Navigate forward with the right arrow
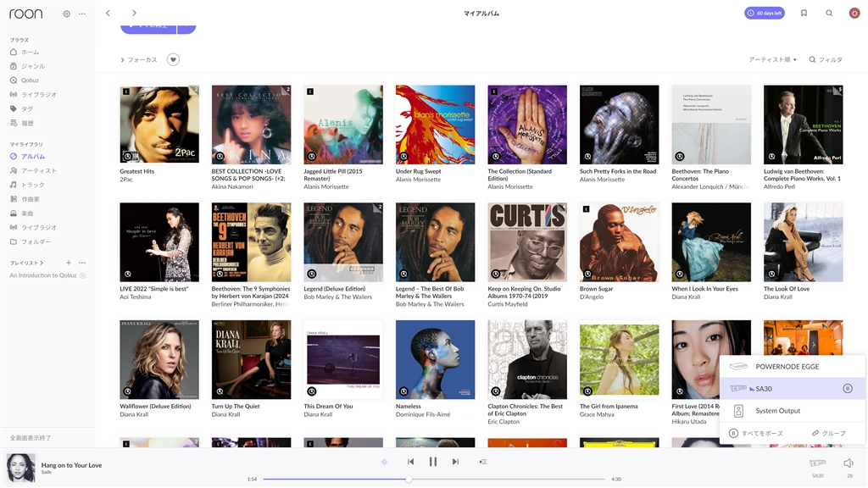 pos(134,13)
